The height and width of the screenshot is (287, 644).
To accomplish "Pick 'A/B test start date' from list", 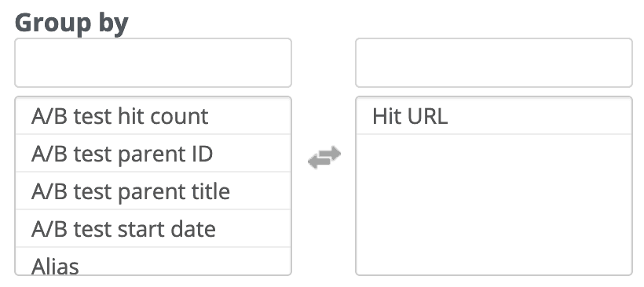I will tap(153, 228).
